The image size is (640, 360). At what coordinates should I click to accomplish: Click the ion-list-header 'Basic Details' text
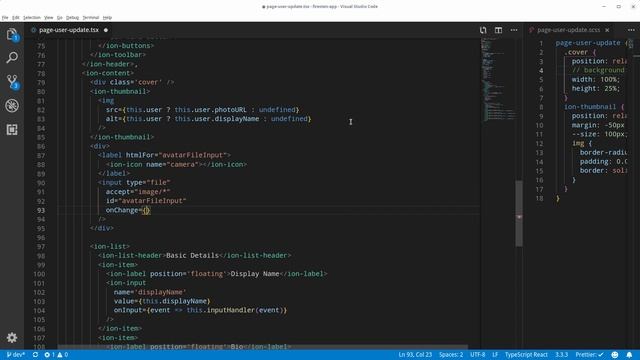click(x=192, y=256)
